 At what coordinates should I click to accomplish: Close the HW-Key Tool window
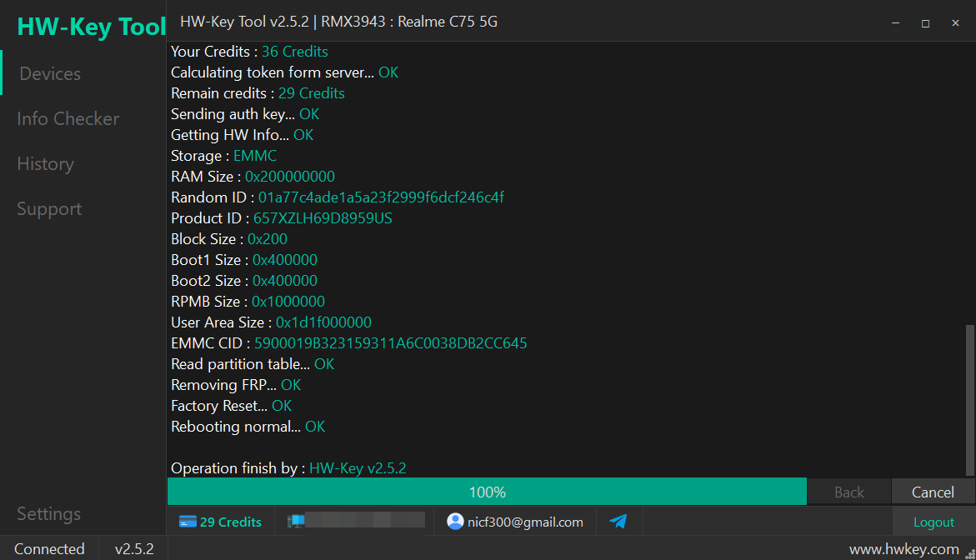click(x=955, y=23)
